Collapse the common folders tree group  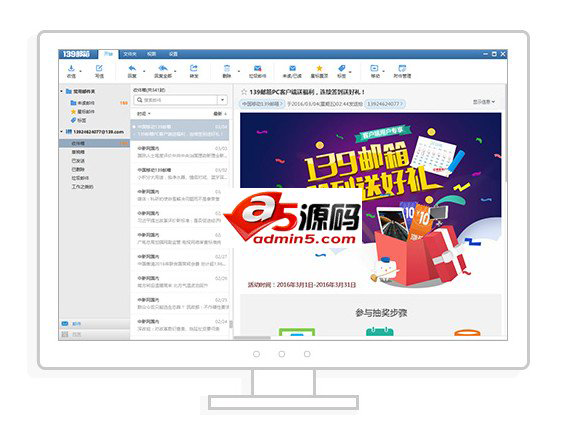pyautogui.click(x=62, y=91)
